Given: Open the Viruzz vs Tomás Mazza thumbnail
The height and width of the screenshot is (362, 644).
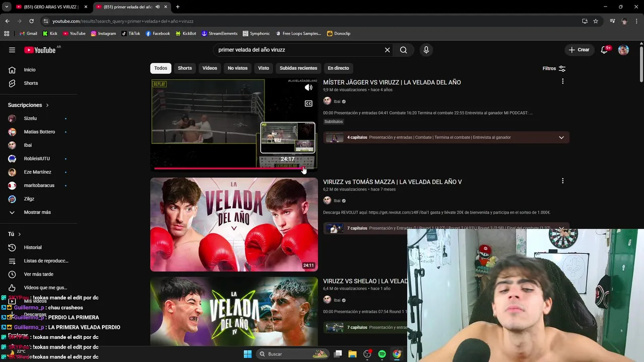Looking at the screenshot, I should 234,224.
